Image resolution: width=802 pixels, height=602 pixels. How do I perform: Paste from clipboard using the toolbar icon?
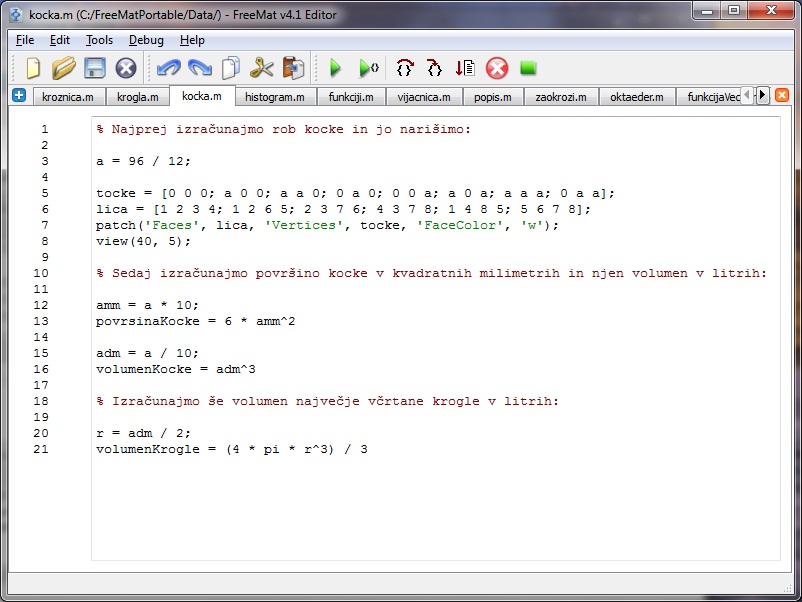click(x=293, y=68)
